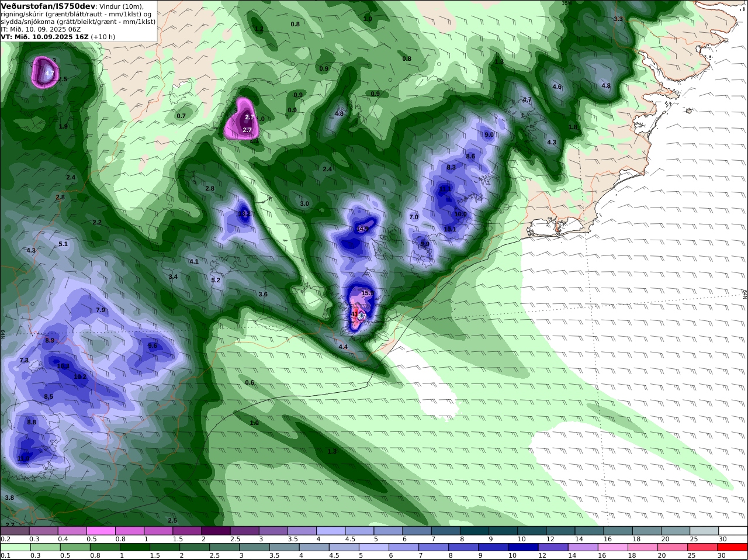The width and height of the screenshot is (748, 560).
Task: Select the dark purple 2–2.5 swatch in snow legend
Action: pyautogui.click(x=216, y=531)
